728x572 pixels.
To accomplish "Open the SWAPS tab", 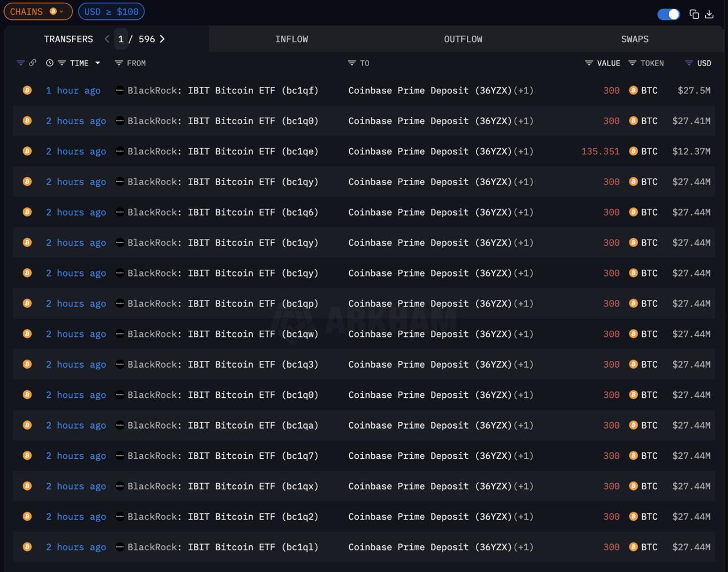I will [x=635, y=39].
